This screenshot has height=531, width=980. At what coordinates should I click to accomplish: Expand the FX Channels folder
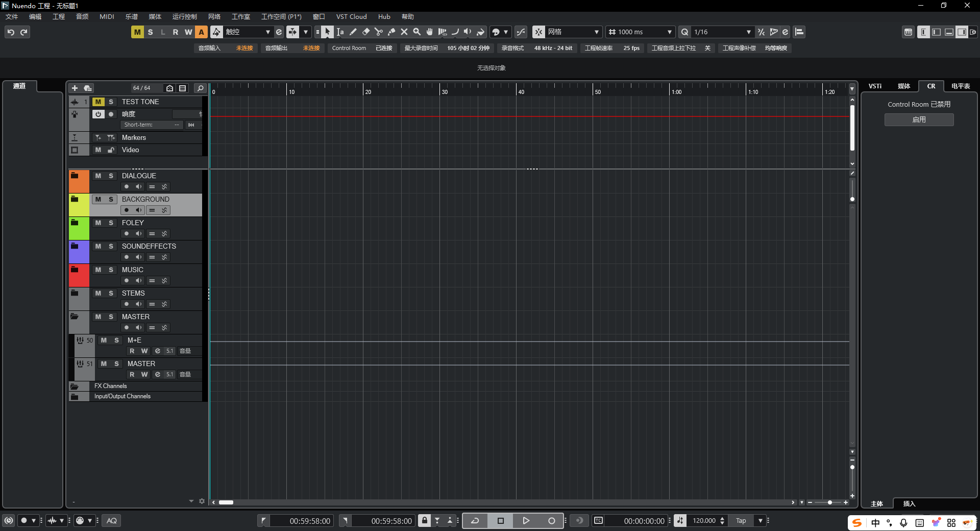75,387
